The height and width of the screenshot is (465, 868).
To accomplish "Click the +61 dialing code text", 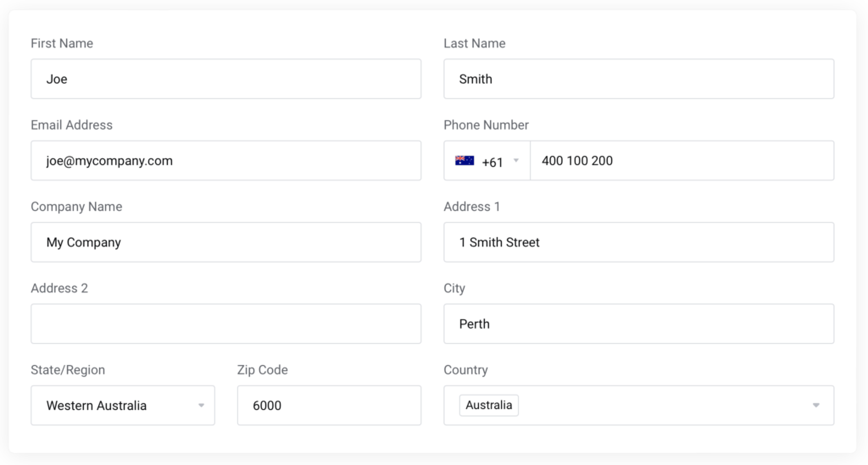I will (x=492, y=162).
